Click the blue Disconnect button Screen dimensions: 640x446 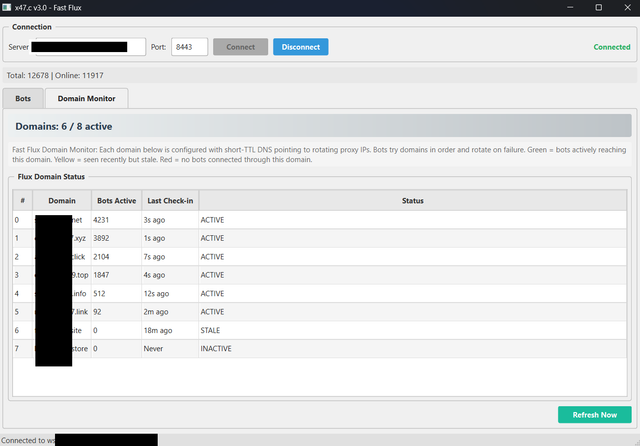click(x=300, y=47)
